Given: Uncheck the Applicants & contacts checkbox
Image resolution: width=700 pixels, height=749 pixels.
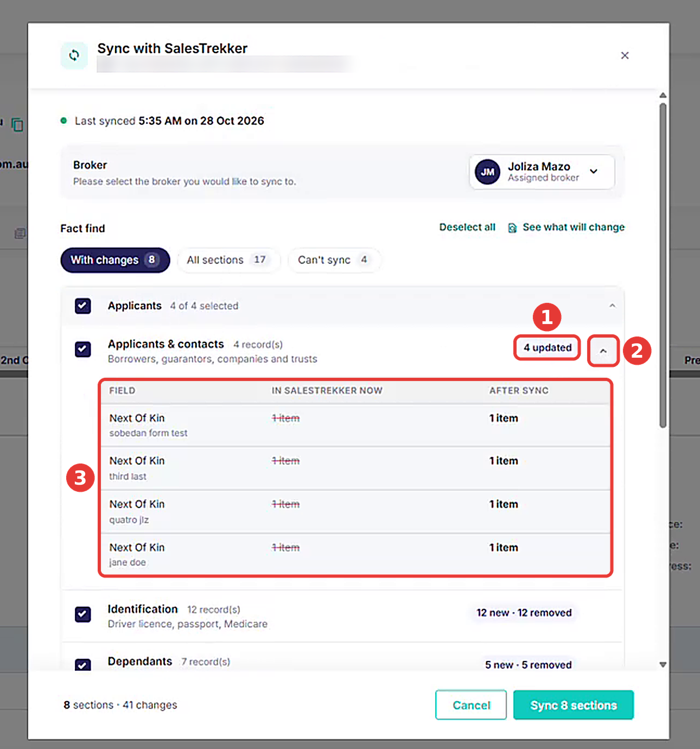Looking at the screenshot, I should point(83,349).
